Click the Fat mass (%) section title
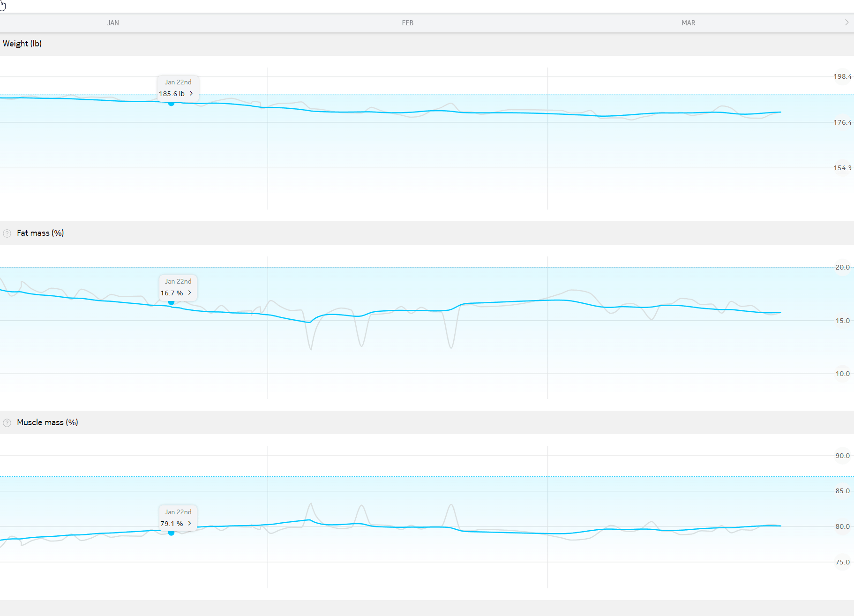Viewport: 854px width, 616px height. (x=40, y=233)
